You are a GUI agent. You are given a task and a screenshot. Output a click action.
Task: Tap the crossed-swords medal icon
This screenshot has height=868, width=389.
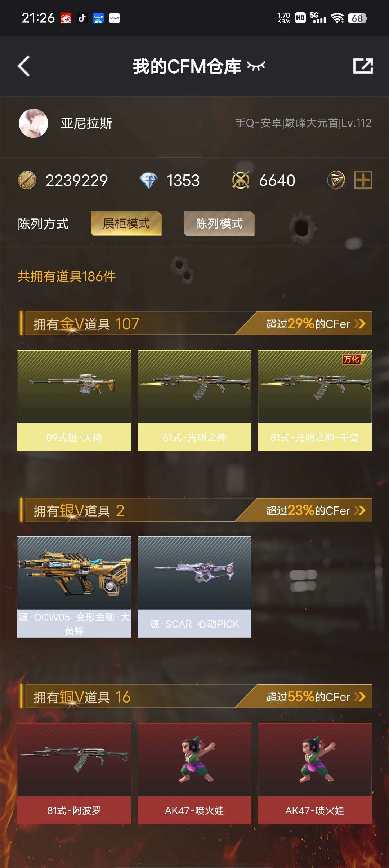[x=241, y=180]
